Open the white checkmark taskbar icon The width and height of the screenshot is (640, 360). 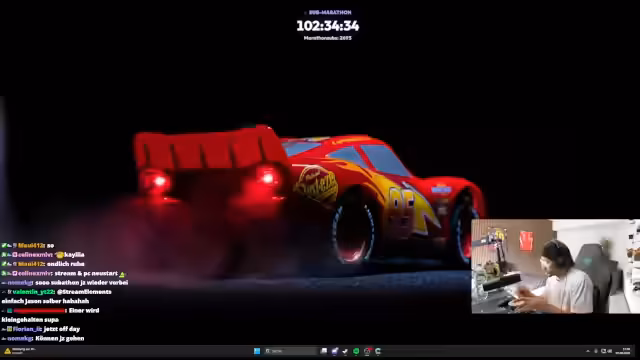[x=345, y=351]
